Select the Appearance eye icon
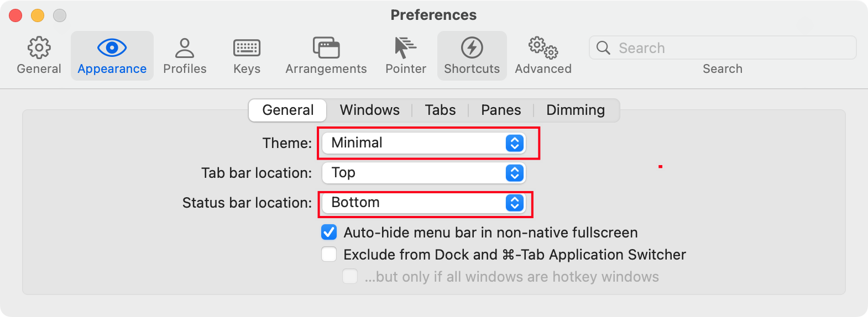The image size is (868, 317). point(112,48)
